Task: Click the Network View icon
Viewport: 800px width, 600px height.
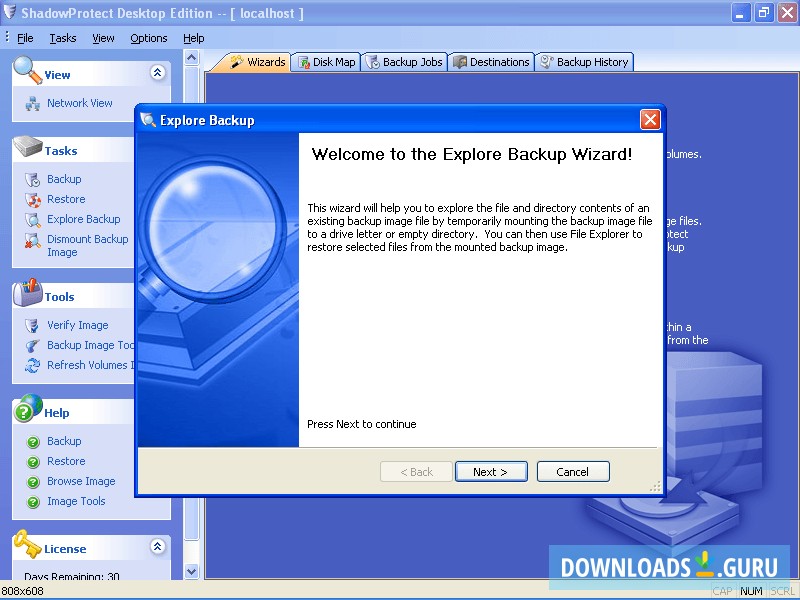Action: click(x=33, y=104)
